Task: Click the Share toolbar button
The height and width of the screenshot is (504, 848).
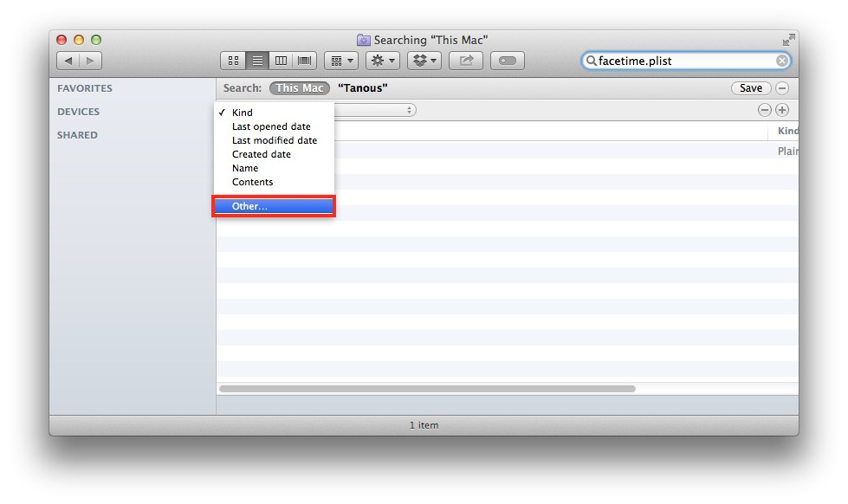Action: pyautogui.click(x=466, y=61)
